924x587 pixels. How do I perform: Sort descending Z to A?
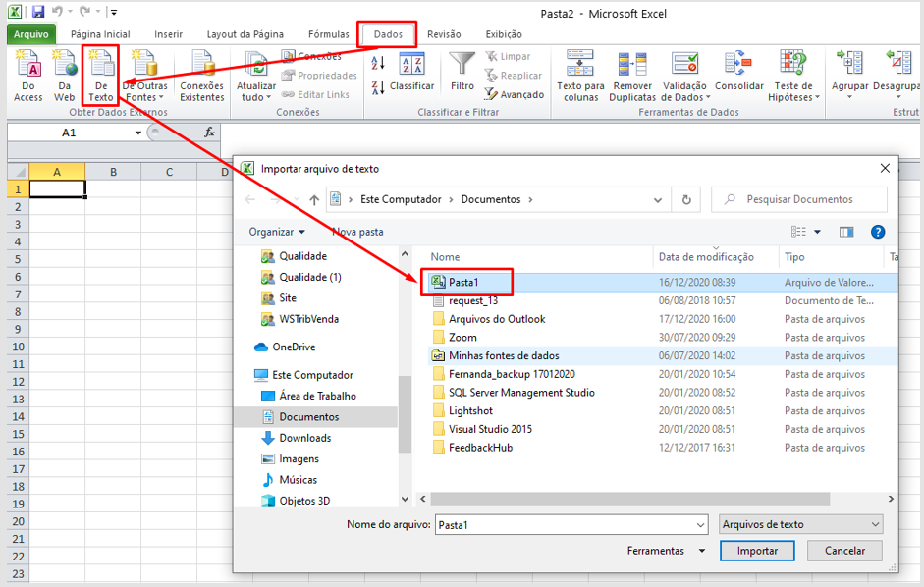(378, 88)
